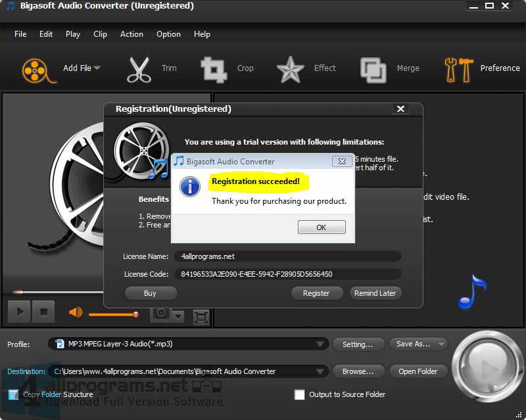Viewport: 526px width, 420px height.
Task: Click the blue info icon in message box
Action: click(x=190, y=187)
